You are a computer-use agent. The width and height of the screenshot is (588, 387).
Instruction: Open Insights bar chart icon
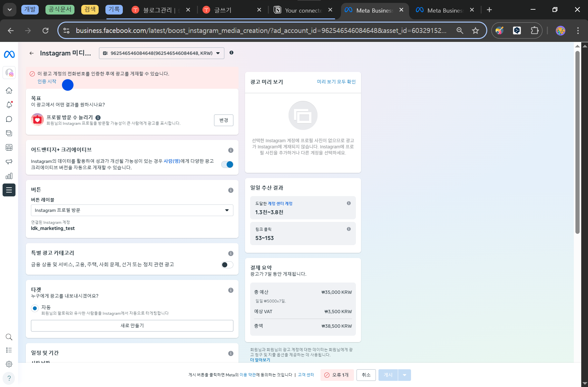[x=9, y=176]
